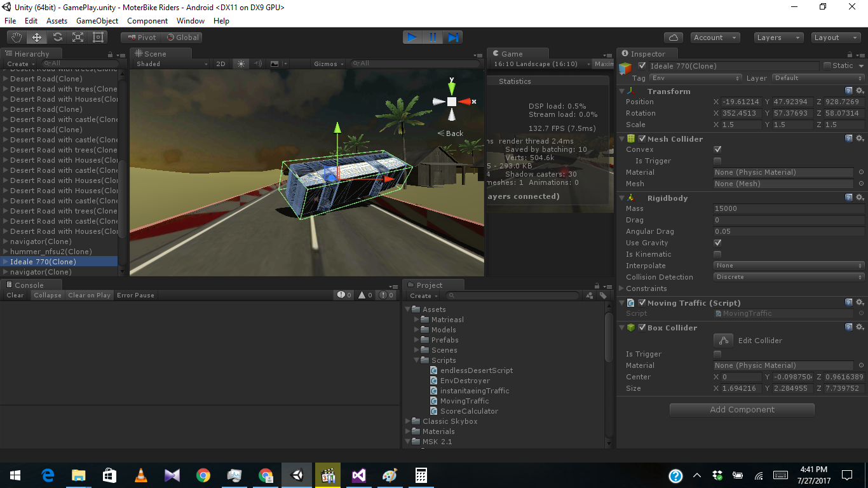This screenshot has width=868, height=488.
Task: Open Transform component help icon
Action: 848,91
